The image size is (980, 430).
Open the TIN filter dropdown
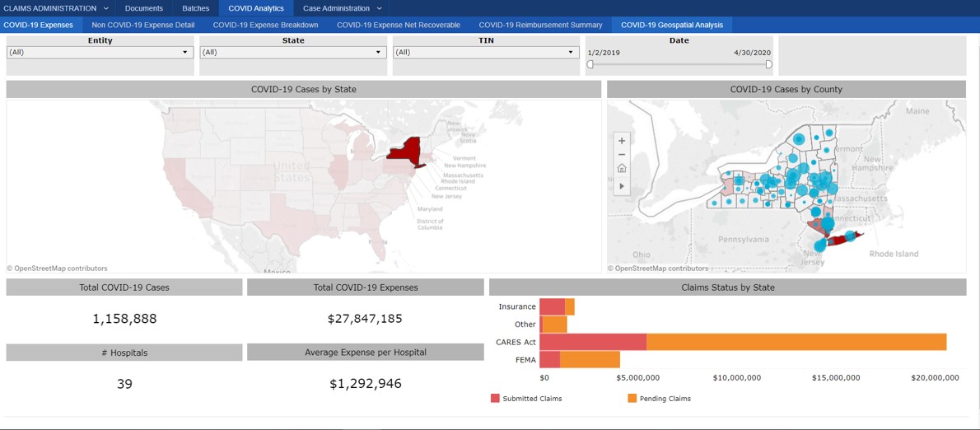pos(486,53)
